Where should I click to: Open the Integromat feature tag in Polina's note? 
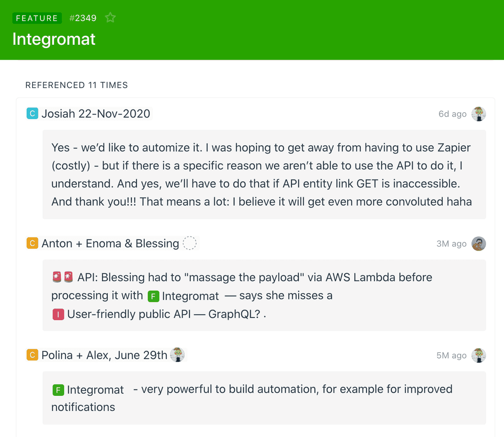(88, 390)
